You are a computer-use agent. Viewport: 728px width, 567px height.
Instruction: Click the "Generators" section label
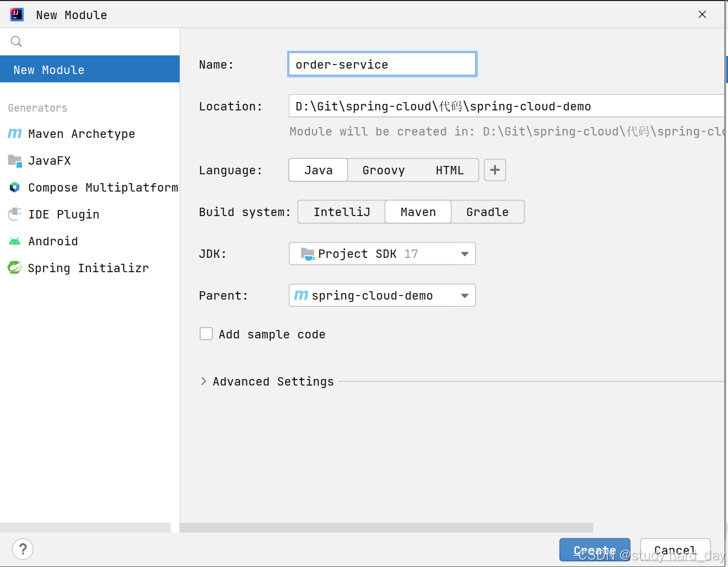tap(38, 108)
